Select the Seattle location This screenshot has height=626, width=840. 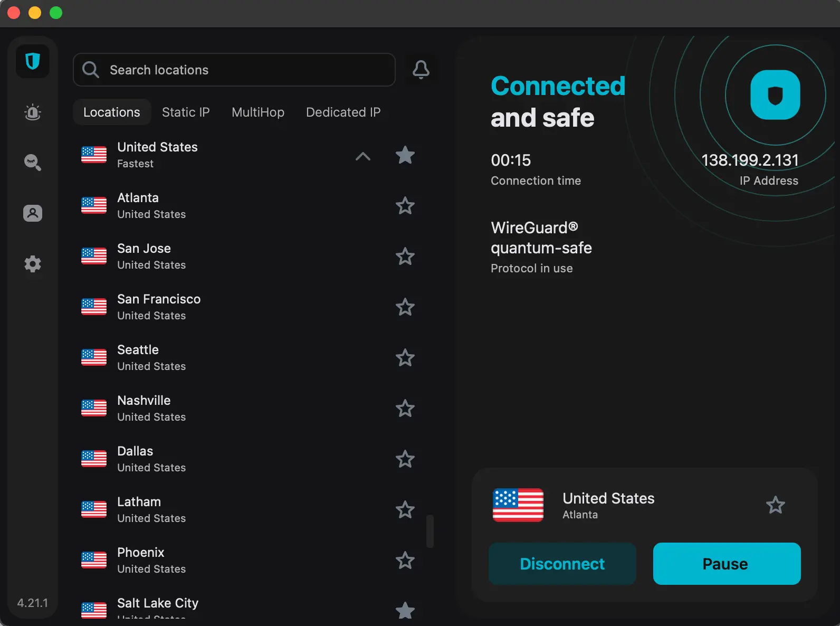click(248, 357)
